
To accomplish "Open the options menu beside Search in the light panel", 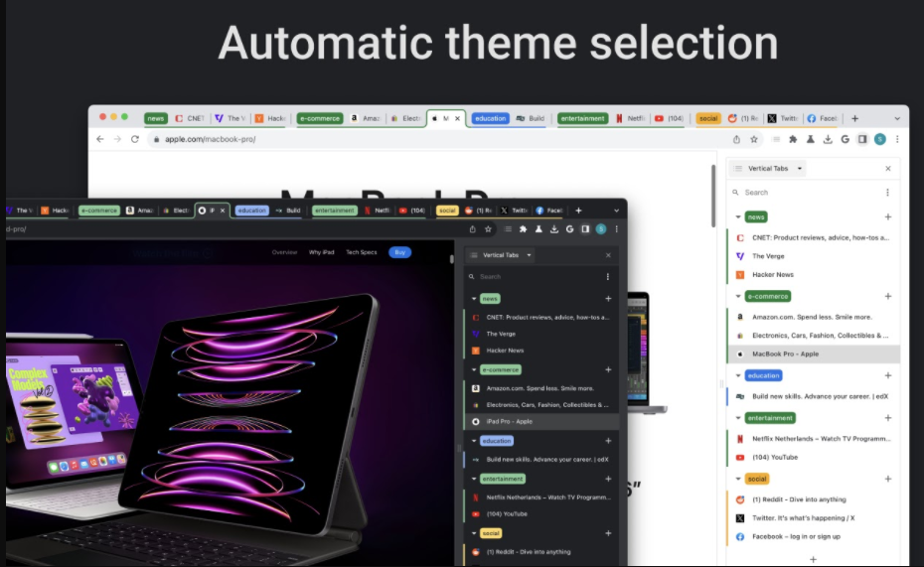I will pos(887,193).
